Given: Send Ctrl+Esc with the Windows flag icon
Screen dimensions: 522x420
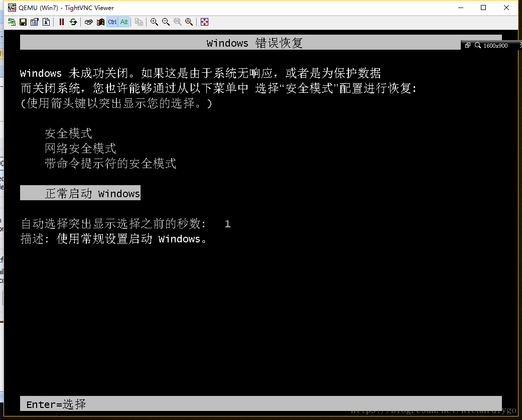Looking at the screenshot, I should 100,22.
